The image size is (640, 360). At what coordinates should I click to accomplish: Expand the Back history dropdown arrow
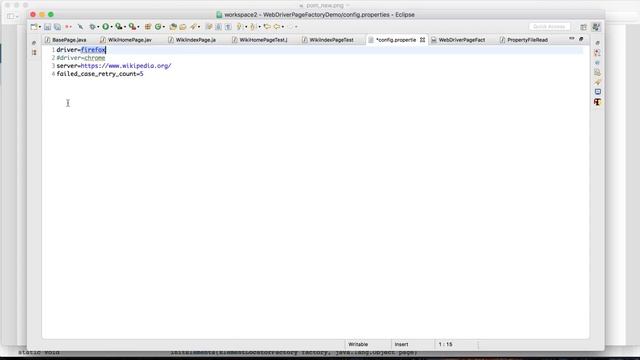coord(283,27)
